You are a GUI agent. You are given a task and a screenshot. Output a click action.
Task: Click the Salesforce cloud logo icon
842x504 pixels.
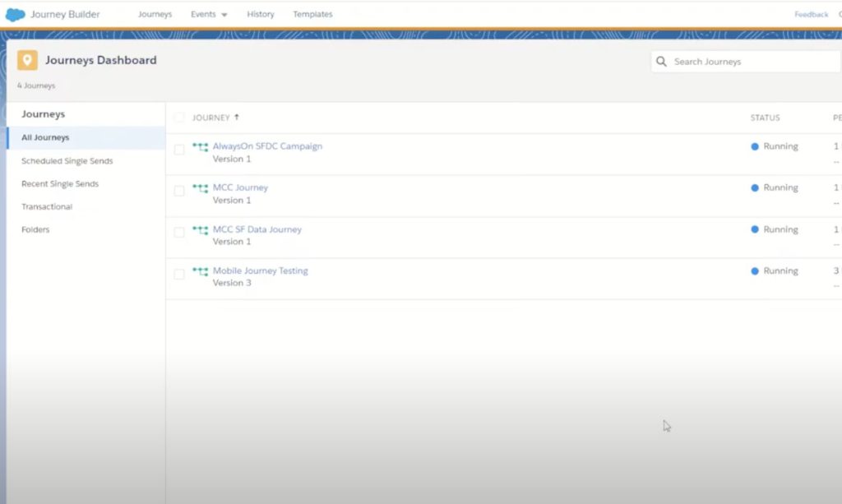pyautogui.click(x=16, y=14)
